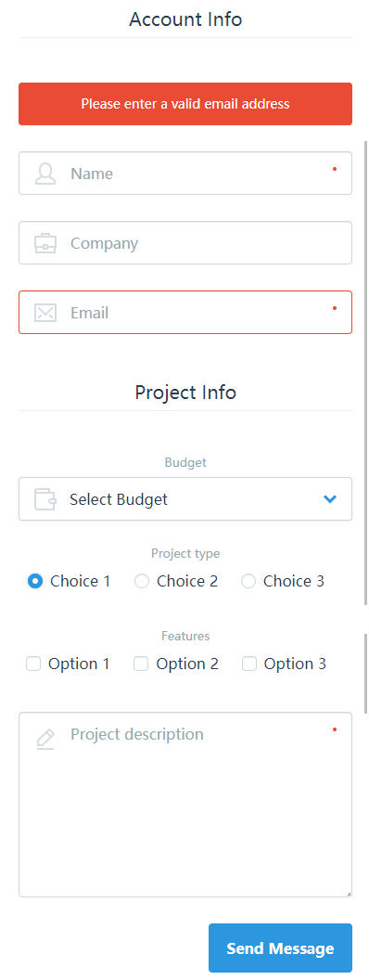
Task: Click the wallet icon beside Select Budget
Action: click(x=45, y=499)
